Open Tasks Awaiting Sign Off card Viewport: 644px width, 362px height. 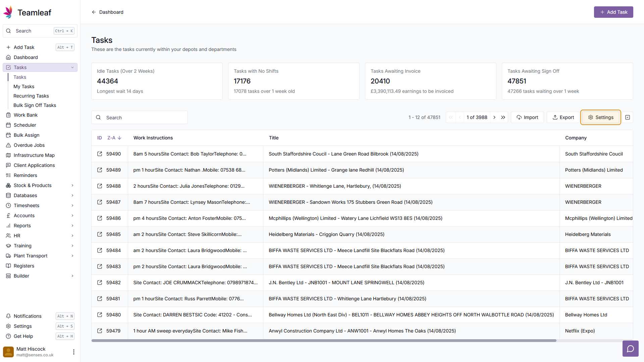point(568,81)
